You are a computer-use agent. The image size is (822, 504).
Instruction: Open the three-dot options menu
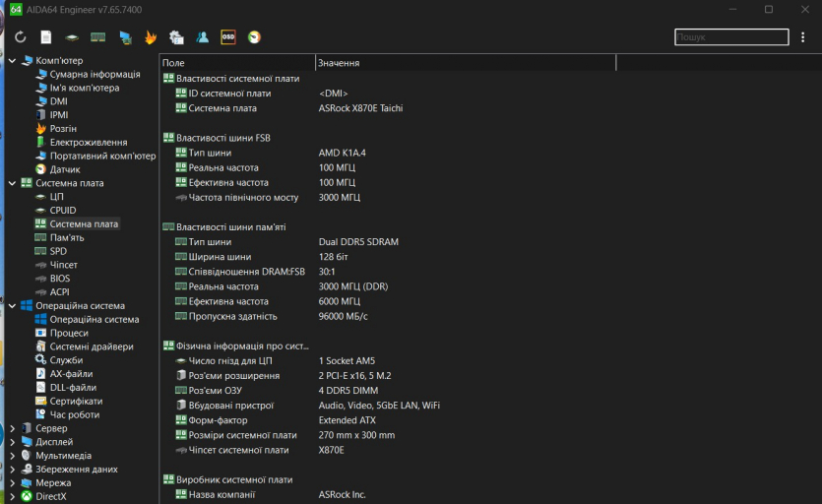[803, 37]
